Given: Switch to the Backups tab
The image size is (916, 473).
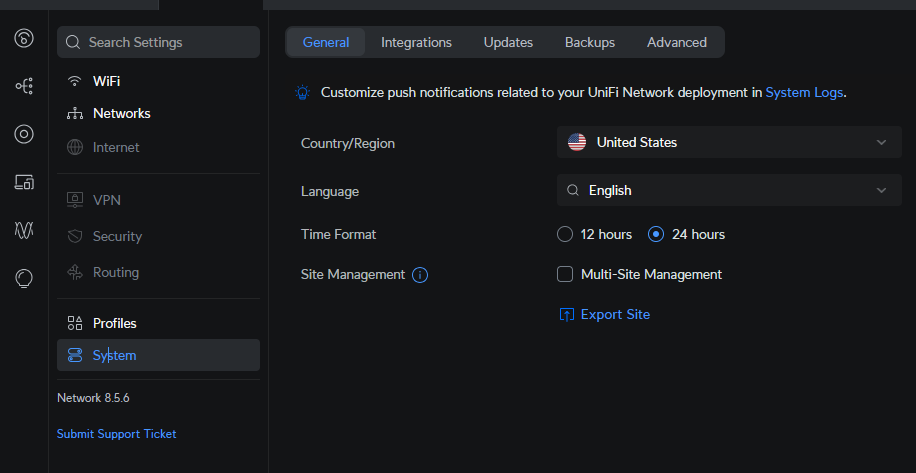Looking at the screenshot, I should point(589,42).
